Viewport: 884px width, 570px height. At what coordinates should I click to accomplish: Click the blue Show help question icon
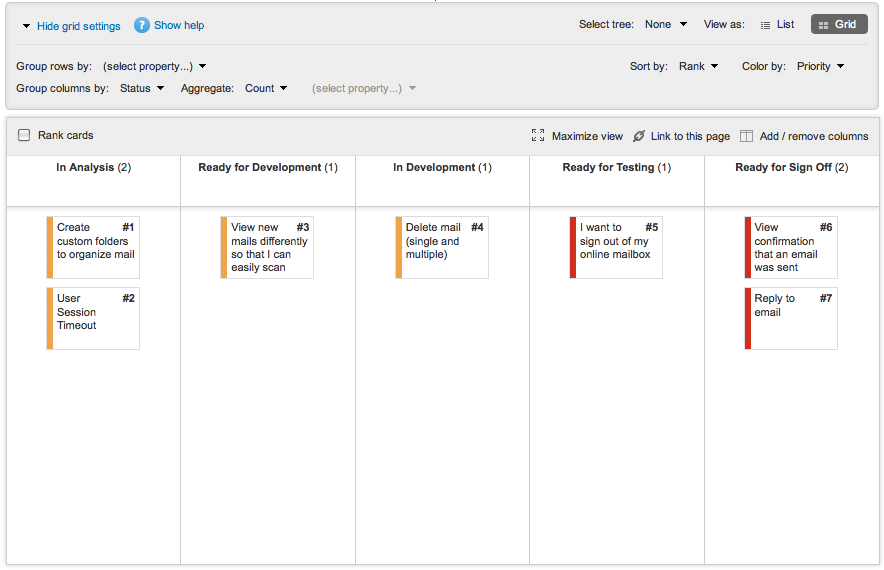(x=142, y=25)
